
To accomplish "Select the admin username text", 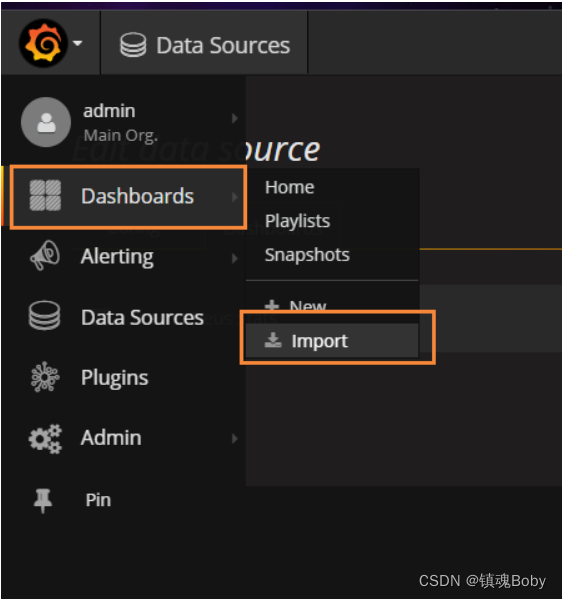I will click(109, 111).
